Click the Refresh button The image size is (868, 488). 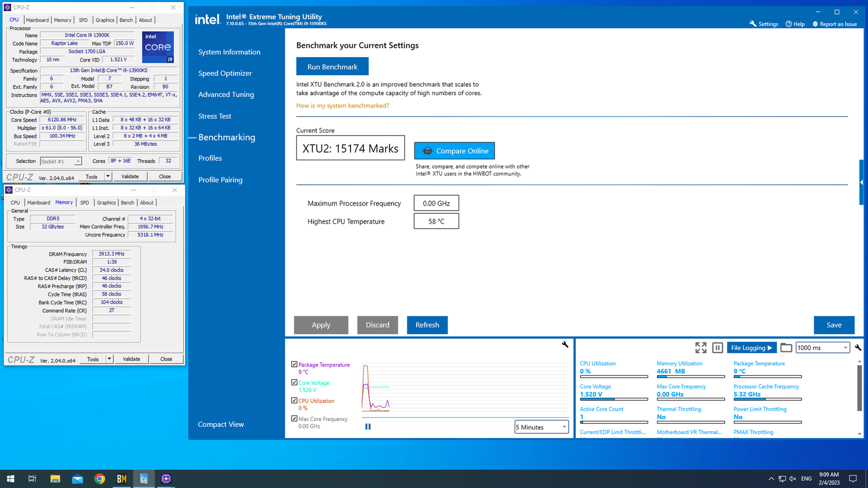coord(427,325)
